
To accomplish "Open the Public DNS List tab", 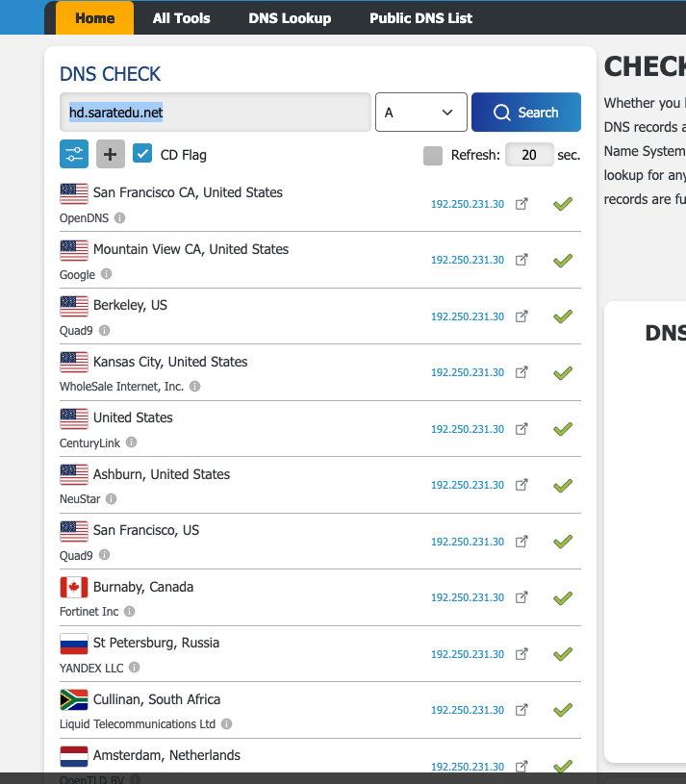I will [420, 17].
